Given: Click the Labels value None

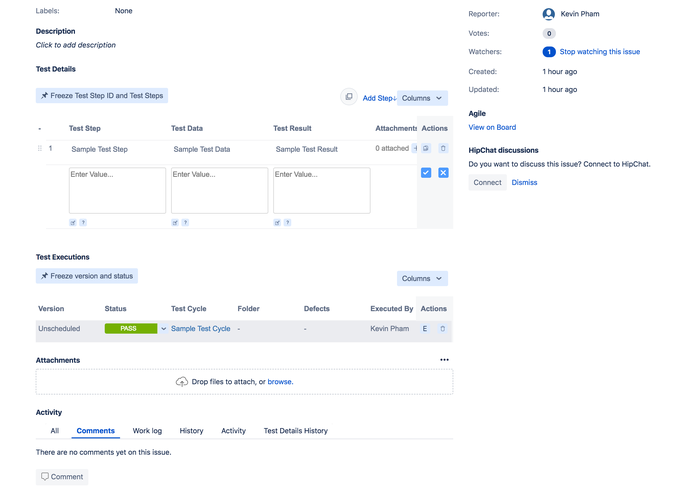Looking at the screenshot, I should coord(123,11).
